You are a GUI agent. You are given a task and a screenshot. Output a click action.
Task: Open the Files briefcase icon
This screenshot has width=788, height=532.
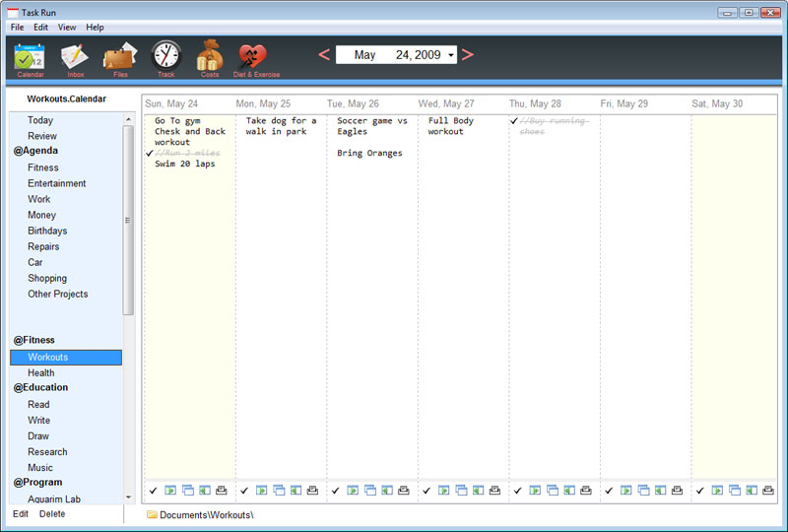(x=120, y=58)
